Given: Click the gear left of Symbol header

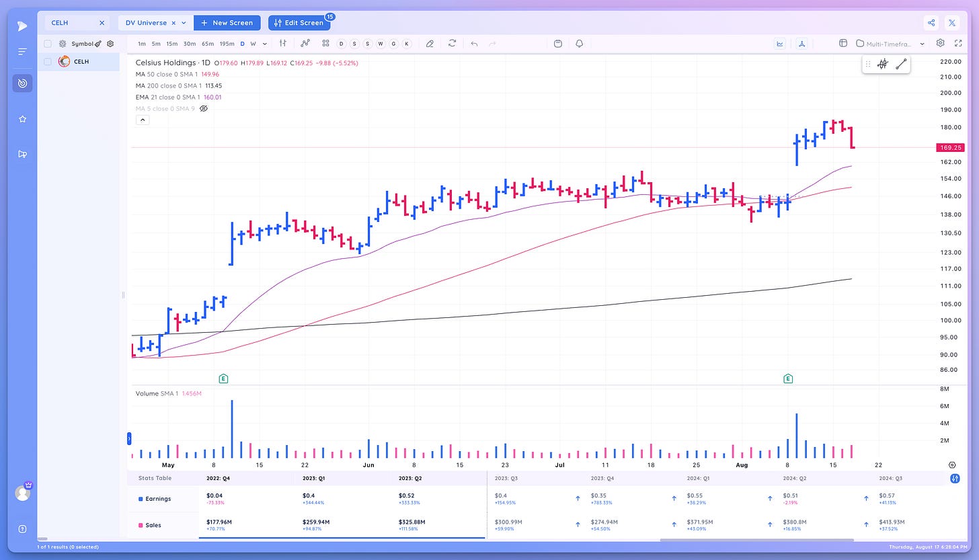Looking at the screenshot, I should coord(63,44).
